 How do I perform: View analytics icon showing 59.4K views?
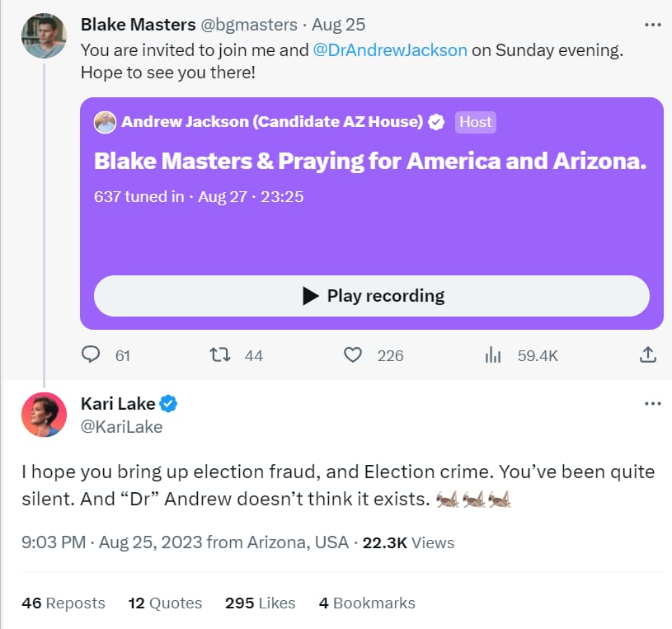493,354
